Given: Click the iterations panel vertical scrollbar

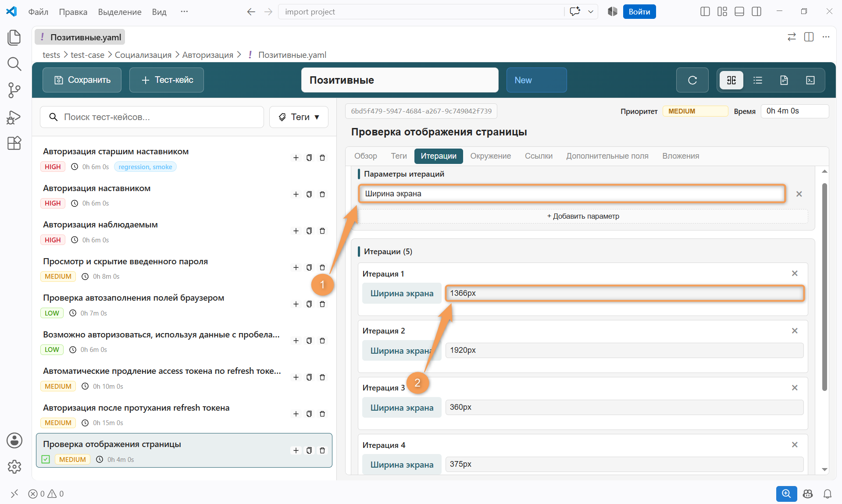Looking at the screenshot, I should [x=824, y=287].
